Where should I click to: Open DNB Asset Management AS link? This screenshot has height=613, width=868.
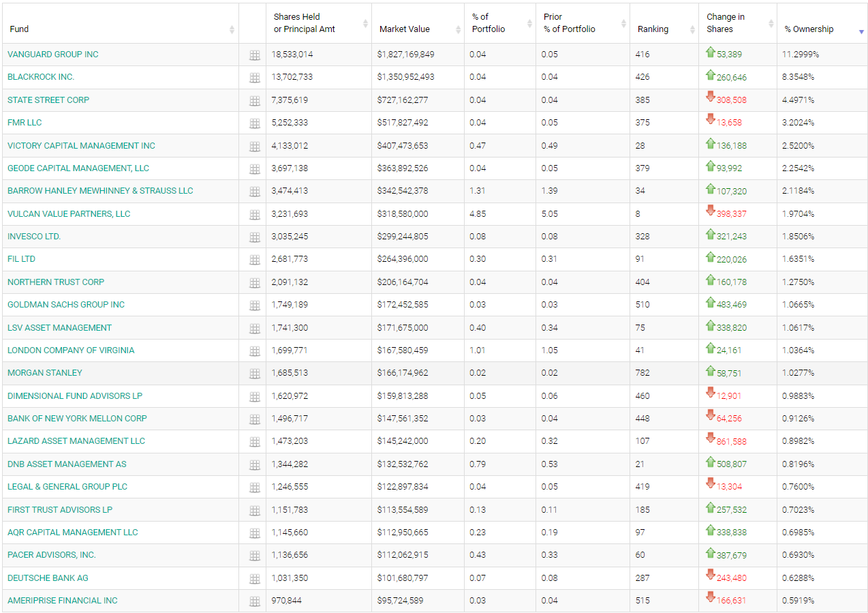(x=67, y=464)
